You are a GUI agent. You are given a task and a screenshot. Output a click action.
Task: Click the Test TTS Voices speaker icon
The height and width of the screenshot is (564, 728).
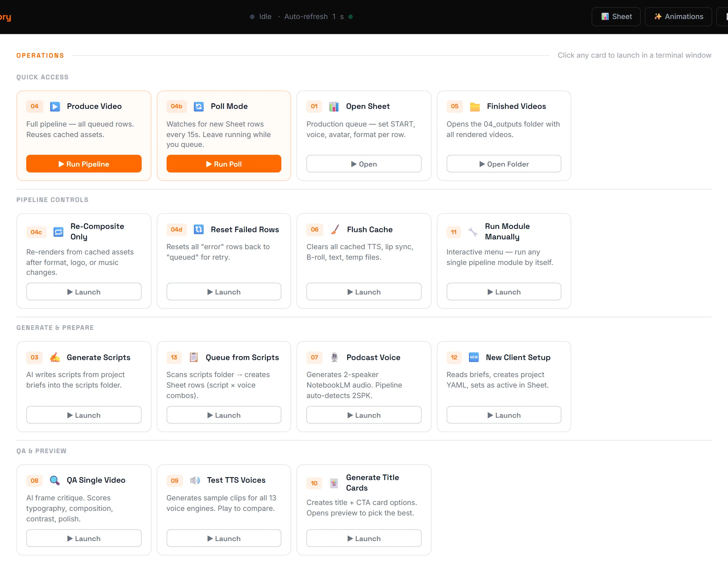195,480
